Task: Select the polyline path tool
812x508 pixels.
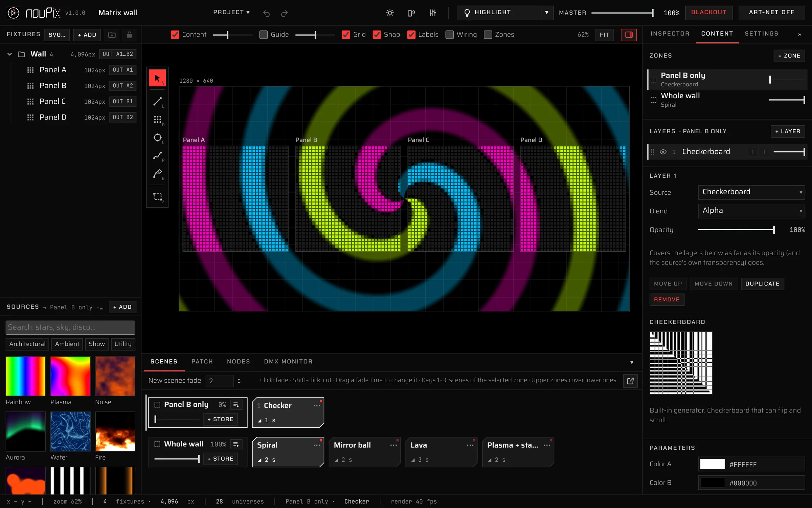Action: click(157, 155)
